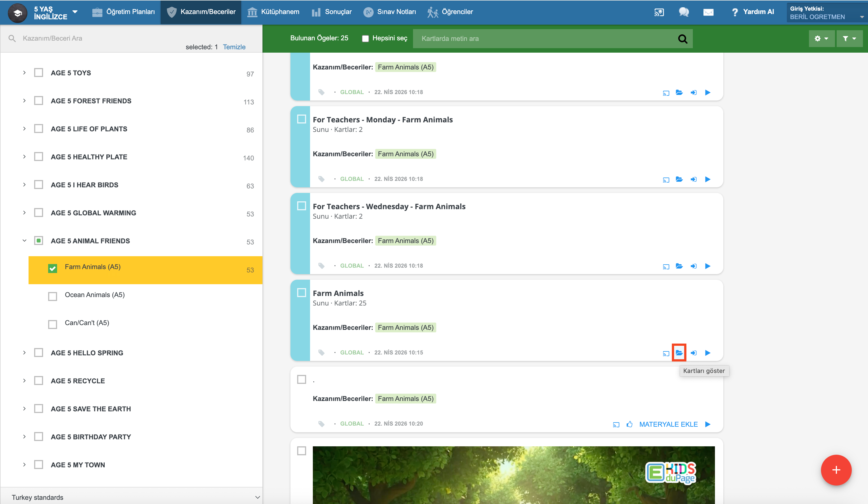
Task: Uncheck the Farm Animals (A5) checkbox
Action: [52, 268]
